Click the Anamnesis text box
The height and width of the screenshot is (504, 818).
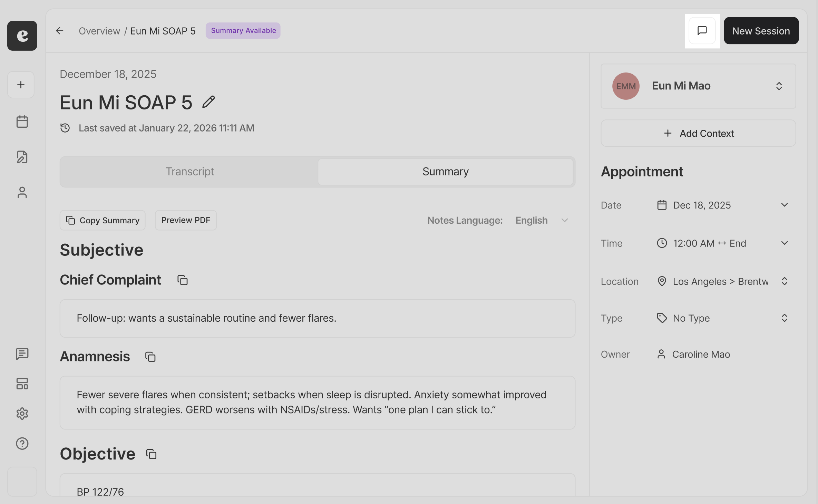[318, 403]
